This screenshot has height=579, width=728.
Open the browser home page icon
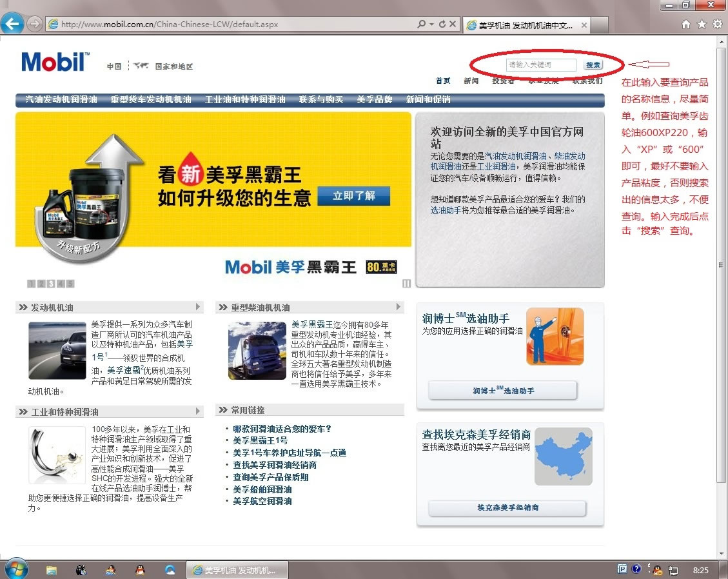coord(686,25)
